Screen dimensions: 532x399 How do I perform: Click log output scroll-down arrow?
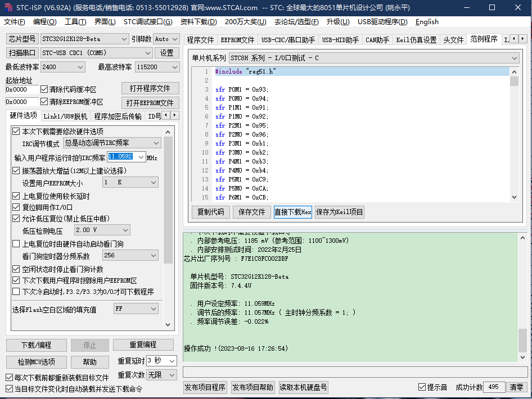pyautogui.click(x=522, y=357)
